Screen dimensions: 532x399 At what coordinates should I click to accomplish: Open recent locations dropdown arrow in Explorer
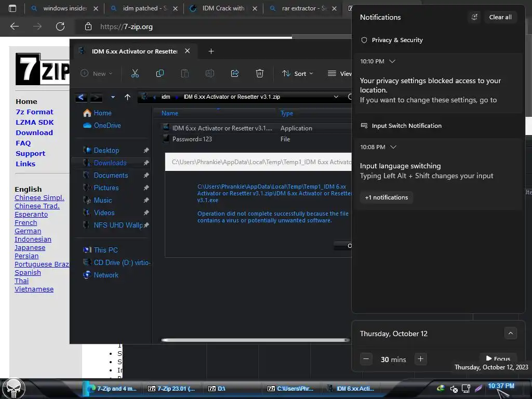(113, 97)
